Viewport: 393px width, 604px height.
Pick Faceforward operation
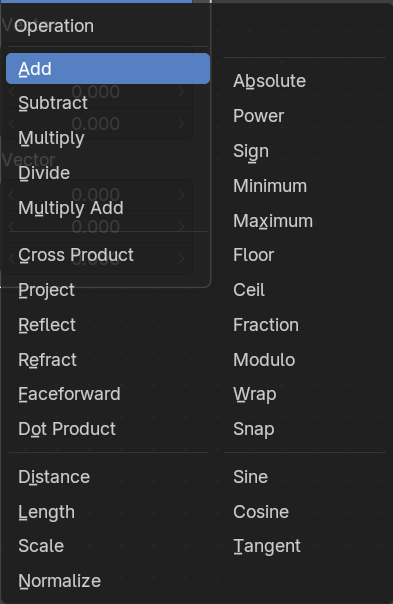point(108,394)
